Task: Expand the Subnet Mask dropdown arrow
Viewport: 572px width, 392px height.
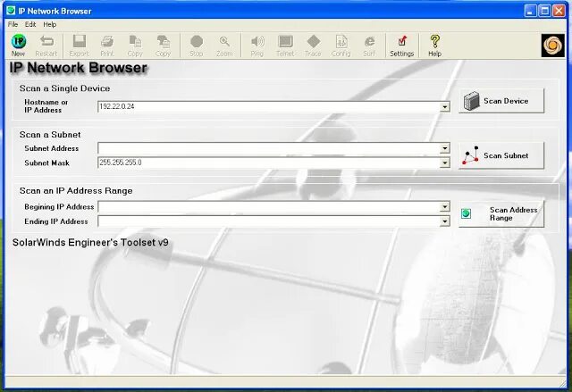Action: (x=445, y=163)
